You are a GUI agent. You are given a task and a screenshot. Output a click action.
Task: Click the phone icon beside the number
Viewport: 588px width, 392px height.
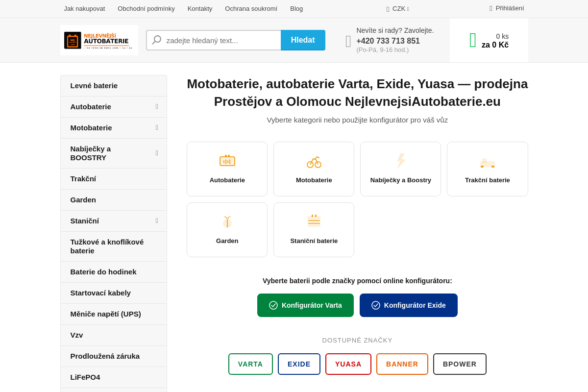348,41
